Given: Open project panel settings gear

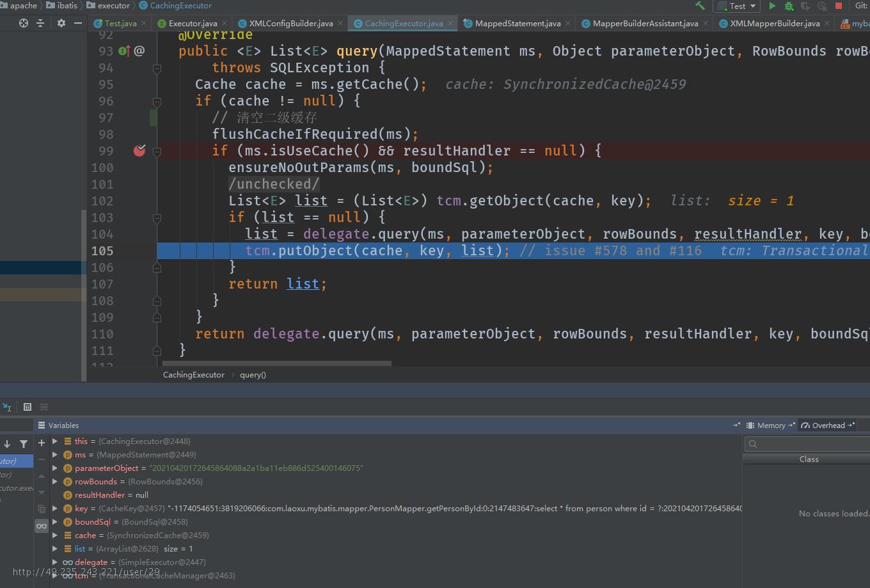Looking at the screenshot, I should click(x=61, y=22).
